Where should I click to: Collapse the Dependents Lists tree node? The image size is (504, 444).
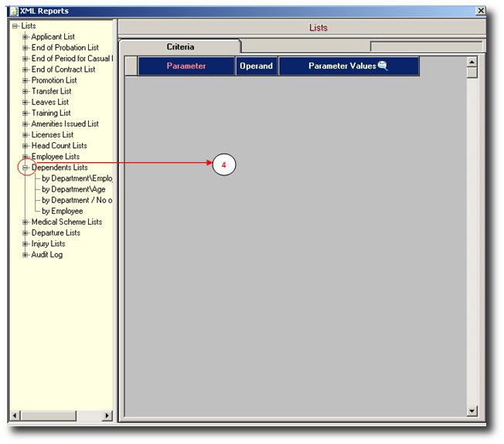tap(26, 168)
